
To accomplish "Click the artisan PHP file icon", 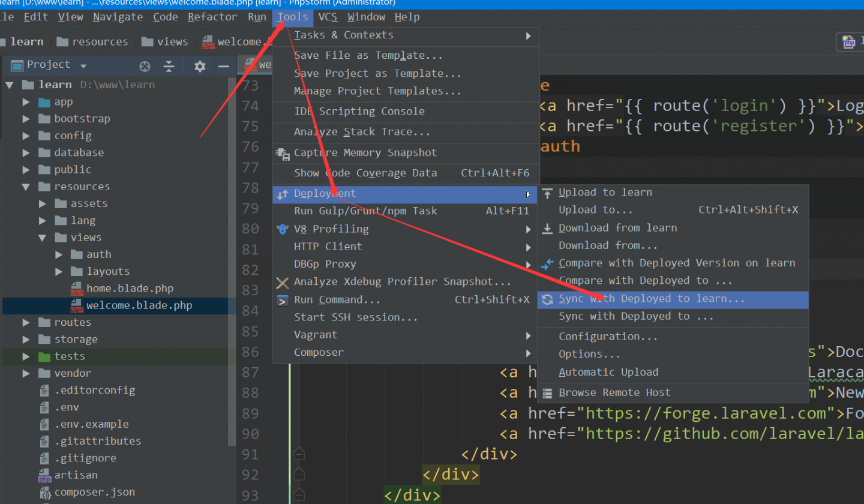I will 45,476.
